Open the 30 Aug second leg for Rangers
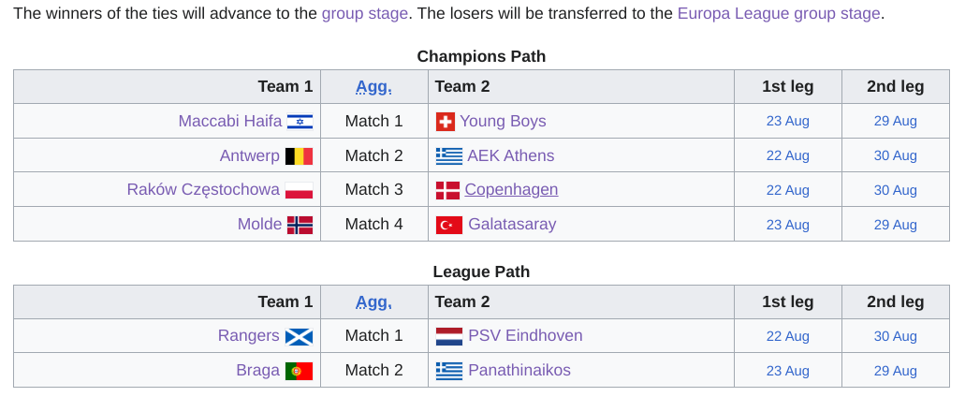980x397 pixels. click(x=895, y=336)
